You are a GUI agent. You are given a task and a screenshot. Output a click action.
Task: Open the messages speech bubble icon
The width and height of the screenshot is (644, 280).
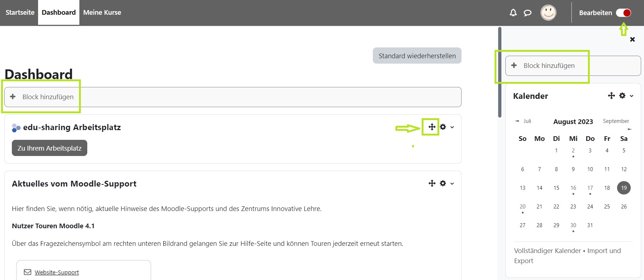(527, 13)
